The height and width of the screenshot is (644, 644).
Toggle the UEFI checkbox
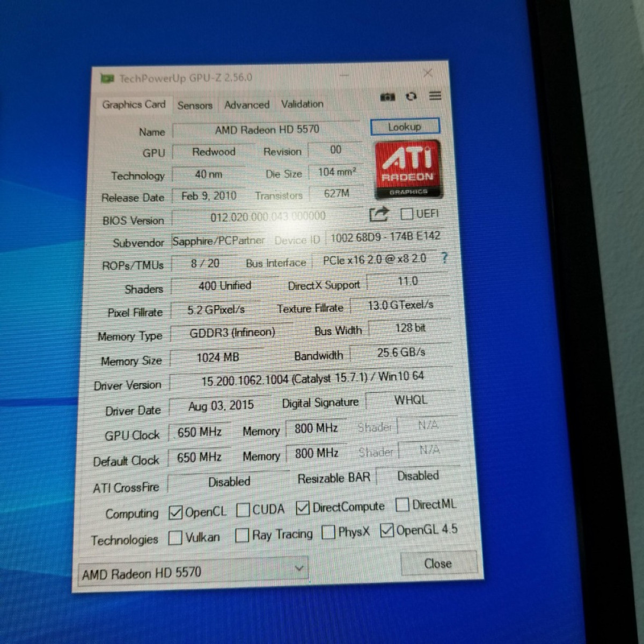pyautogui.click(x=407, y=214)
